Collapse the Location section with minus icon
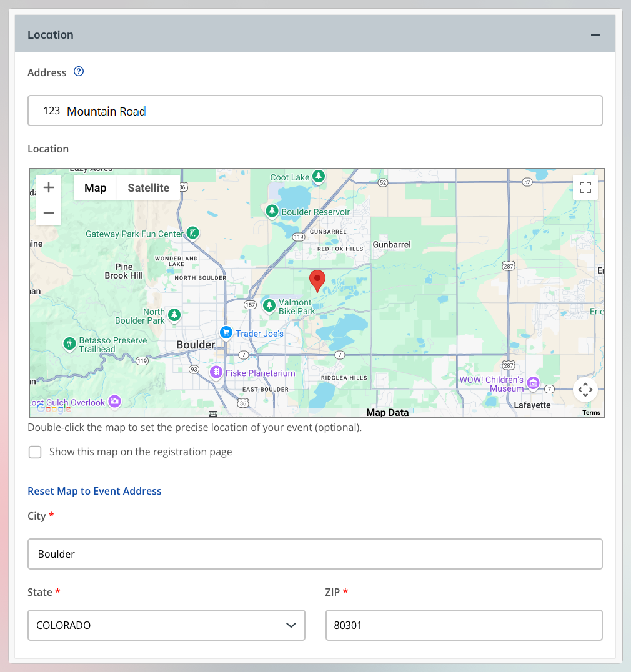Viewport: 631px width, 672px height. [x=595, y=35]
